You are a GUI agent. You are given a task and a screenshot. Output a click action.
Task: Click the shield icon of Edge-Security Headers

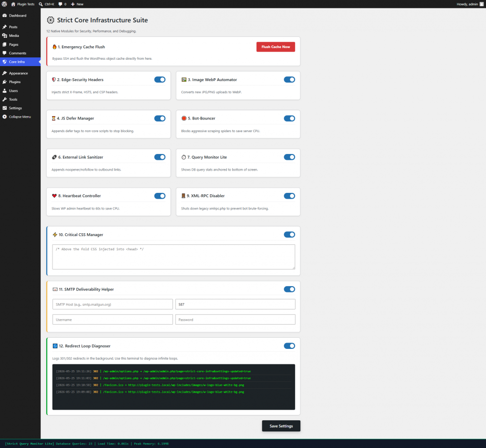click(x=53, y=80)
